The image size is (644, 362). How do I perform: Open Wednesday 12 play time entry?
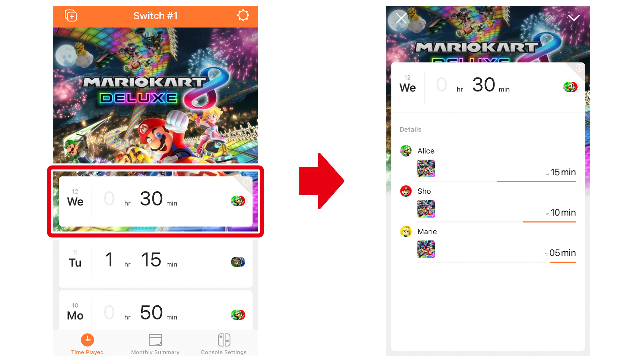click(x=156, y=201)
